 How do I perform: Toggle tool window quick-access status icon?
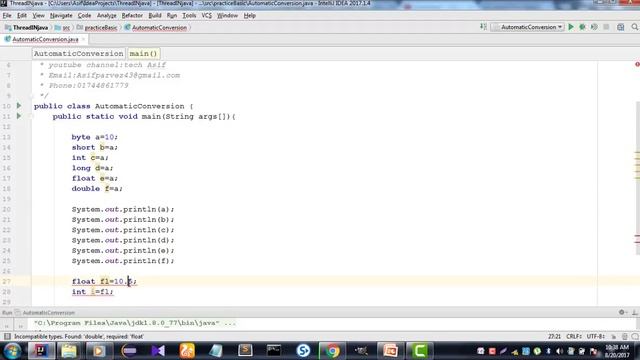7,336
